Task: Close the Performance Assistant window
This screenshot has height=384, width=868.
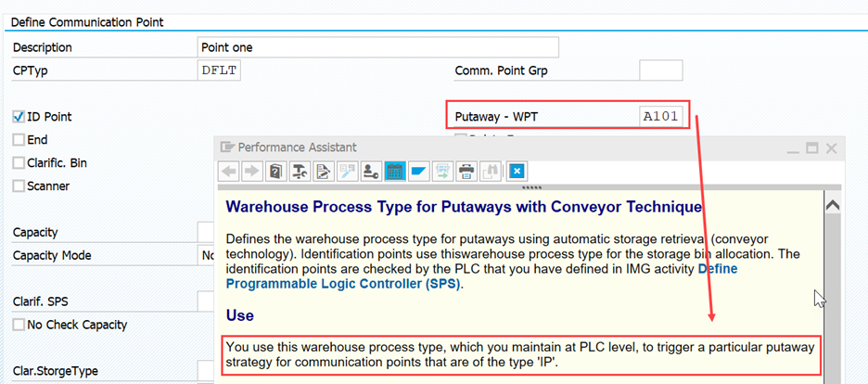Action: [x=830, y=147]
